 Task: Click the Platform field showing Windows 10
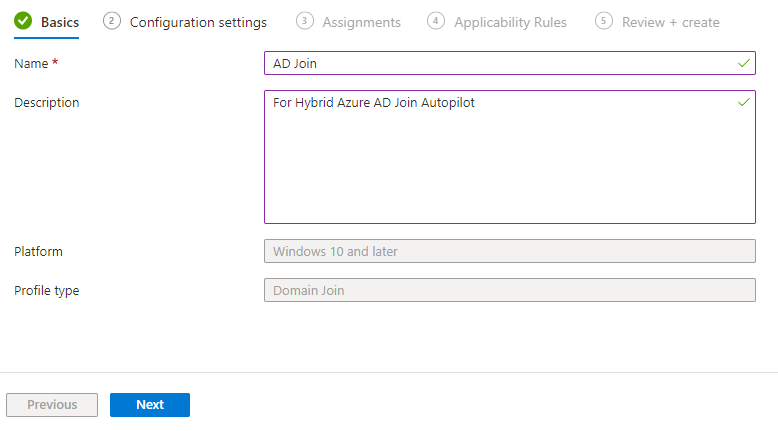[509, 251]
